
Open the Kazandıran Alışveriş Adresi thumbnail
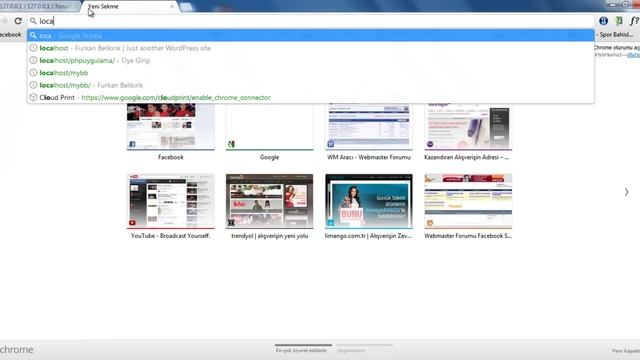click(468, 127)
